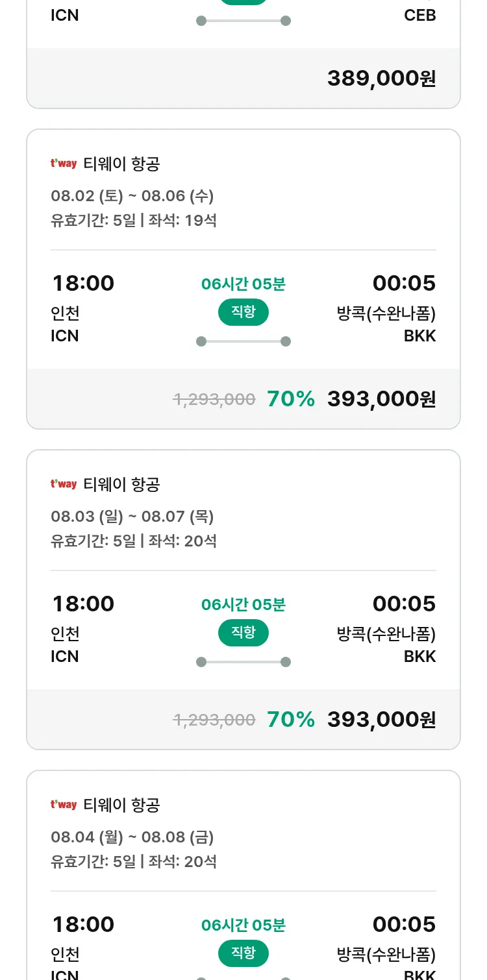Viewport: 487px width, 980px height.
Task: Tap the t'way logo on 08.02 flight card
Action: pos(64,164)
